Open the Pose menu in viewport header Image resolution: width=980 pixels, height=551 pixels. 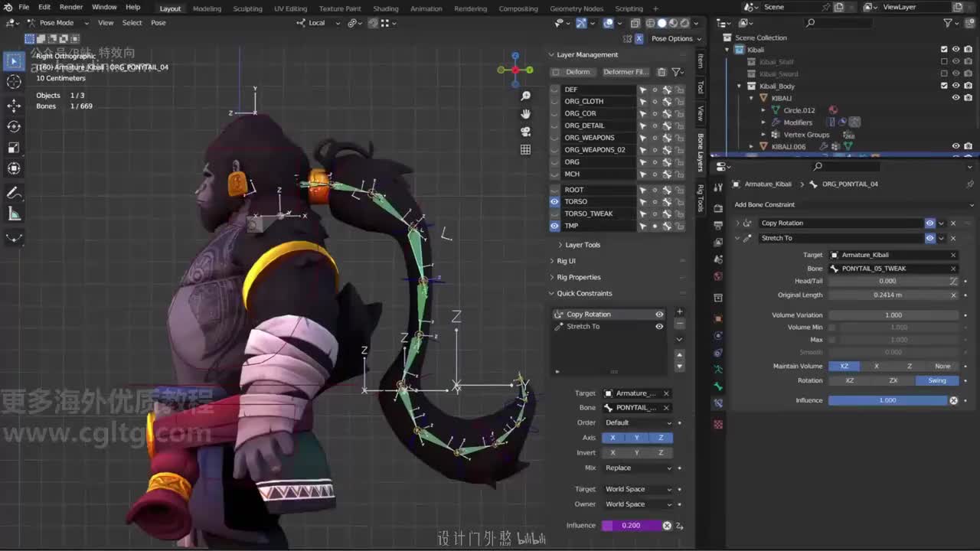(158, 23)
